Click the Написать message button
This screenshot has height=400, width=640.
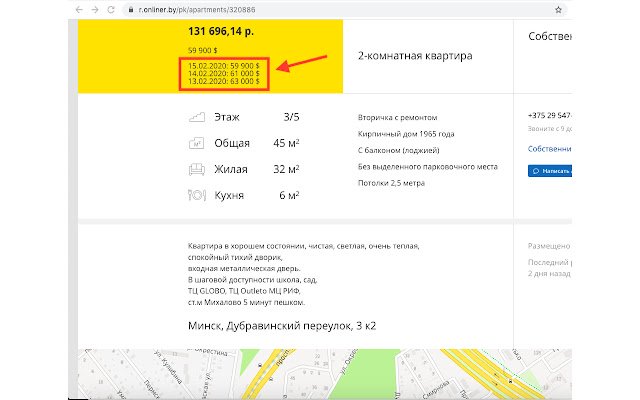click(550, 171)
